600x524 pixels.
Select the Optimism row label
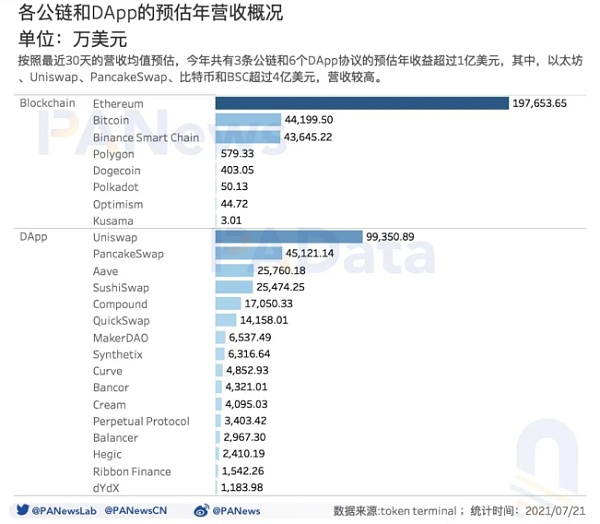coord(118,204)
